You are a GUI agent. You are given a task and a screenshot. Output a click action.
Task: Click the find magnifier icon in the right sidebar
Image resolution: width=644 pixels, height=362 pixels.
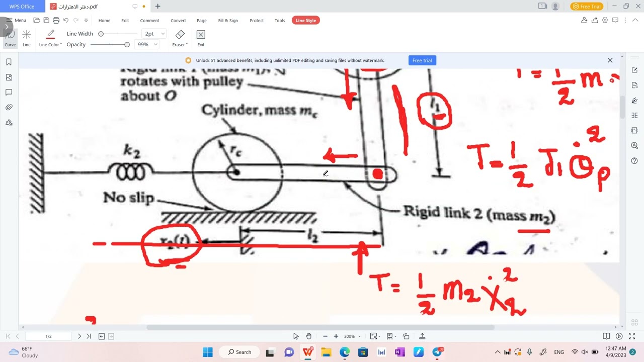[634, 146]
